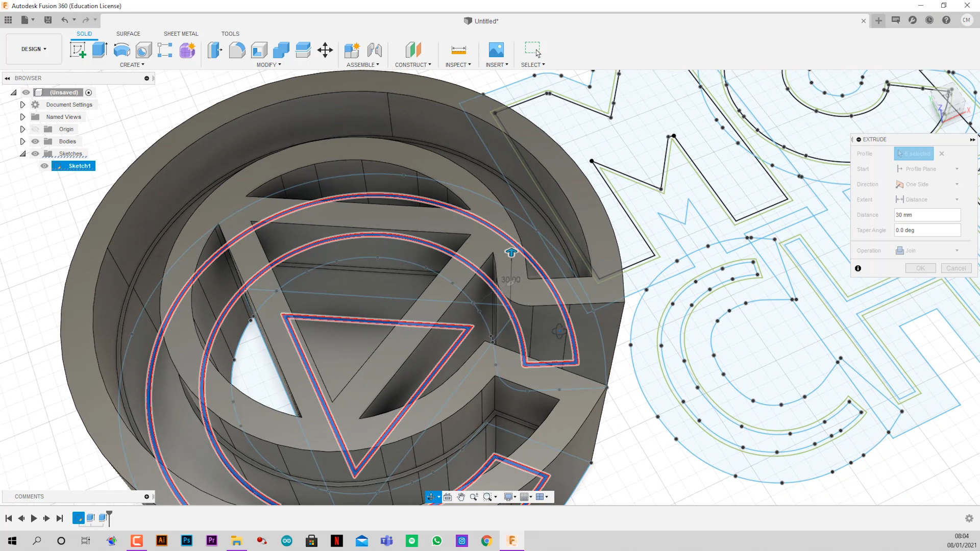Activate the Unsaved component radio button
The height and width of the screenshot is (551, 980).
point(89,92)
